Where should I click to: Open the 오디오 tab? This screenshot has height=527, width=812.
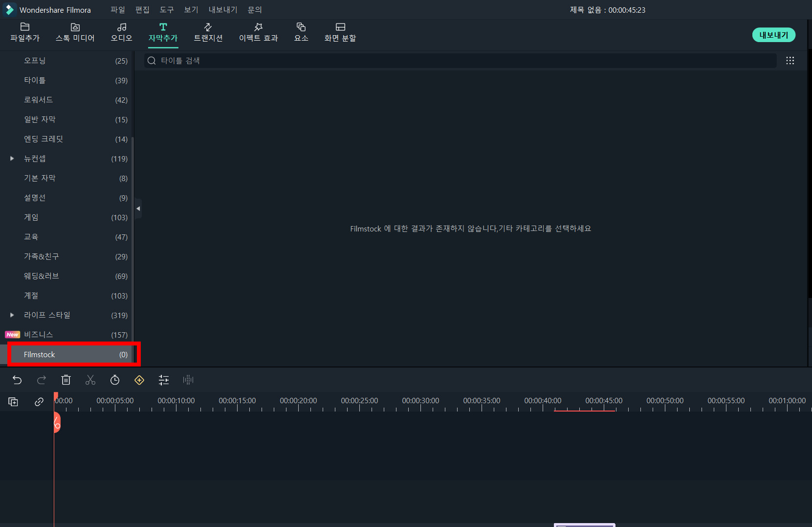(x=121, y=32)
